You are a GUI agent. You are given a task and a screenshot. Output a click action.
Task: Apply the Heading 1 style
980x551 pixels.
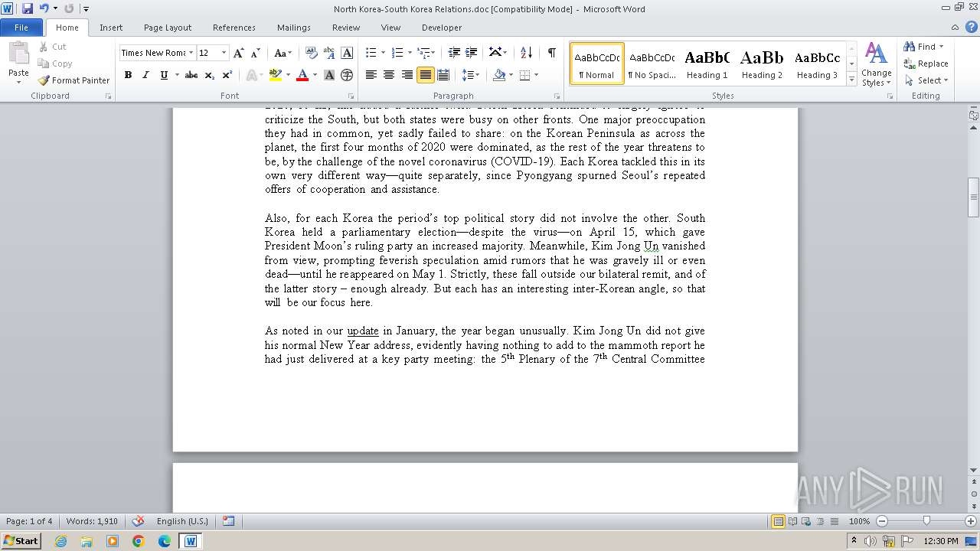pyautogui.click(x=707, y=64)
